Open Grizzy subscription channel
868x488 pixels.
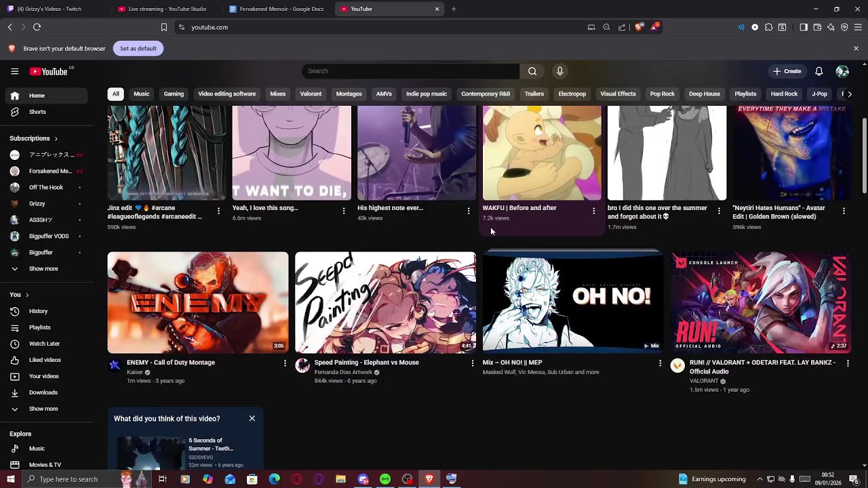coord(46,204)
